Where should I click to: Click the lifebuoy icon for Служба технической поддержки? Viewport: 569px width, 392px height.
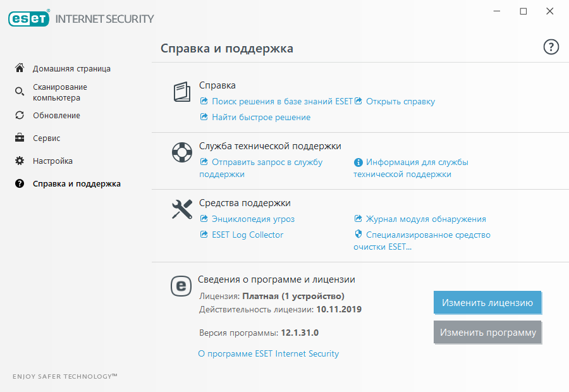point(182,152)
